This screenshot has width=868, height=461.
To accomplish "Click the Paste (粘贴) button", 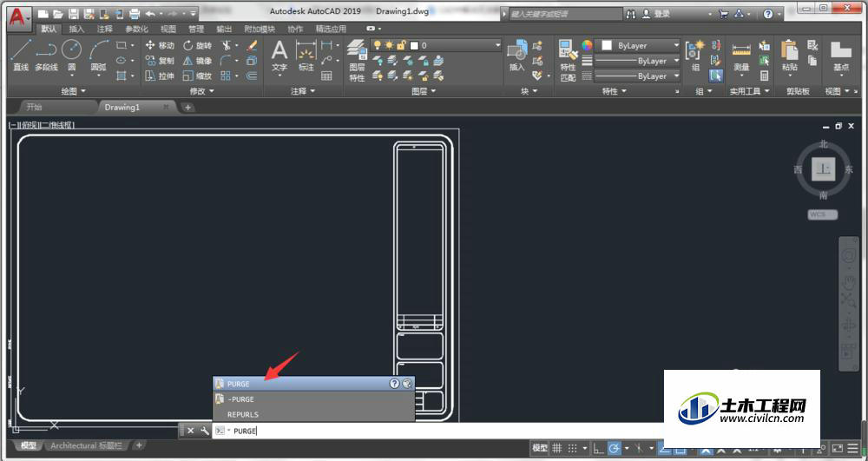I will 789,56.
